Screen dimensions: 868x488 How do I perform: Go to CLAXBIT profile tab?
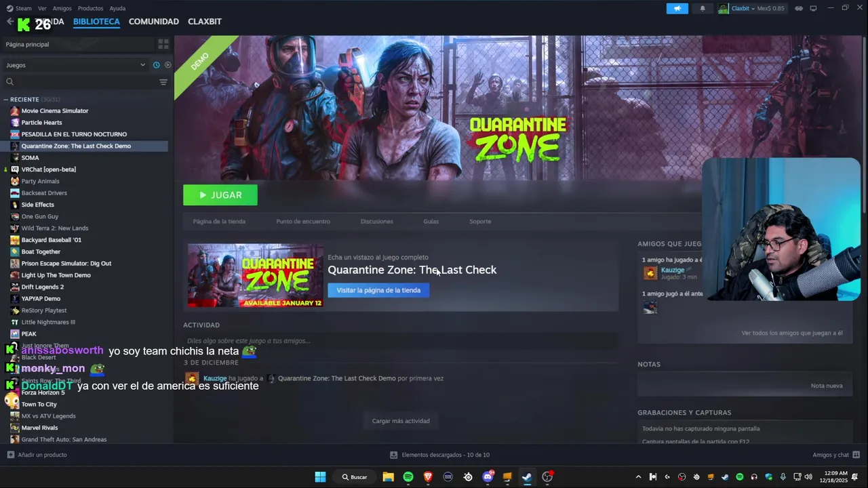[x=205, y=22]
